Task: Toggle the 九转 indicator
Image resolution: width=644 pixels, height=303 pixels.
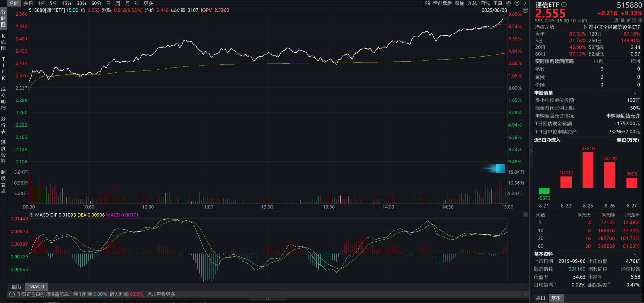Action: [x=472, y=3]
